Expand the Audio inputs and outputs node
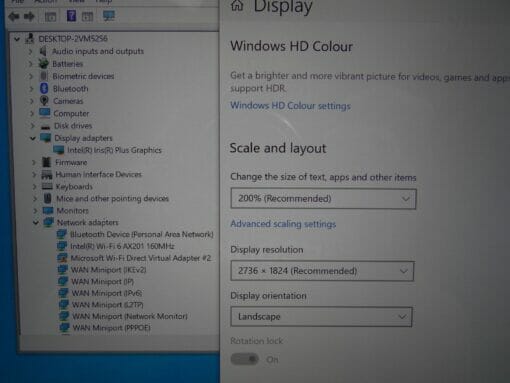The height and width of the screenshot is (383, 510). (x=30, y=51)
